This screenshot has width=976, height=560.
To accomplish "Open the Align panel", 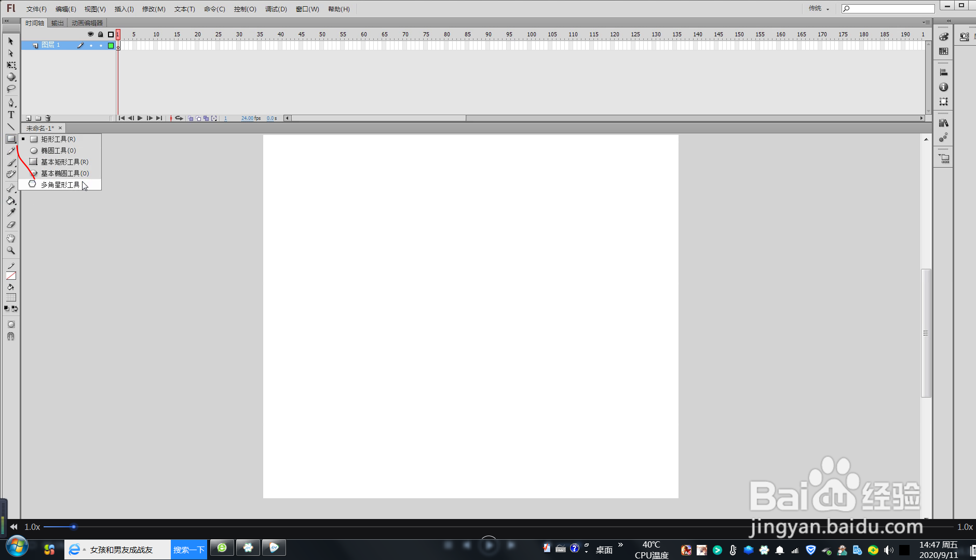I will 944,72.
